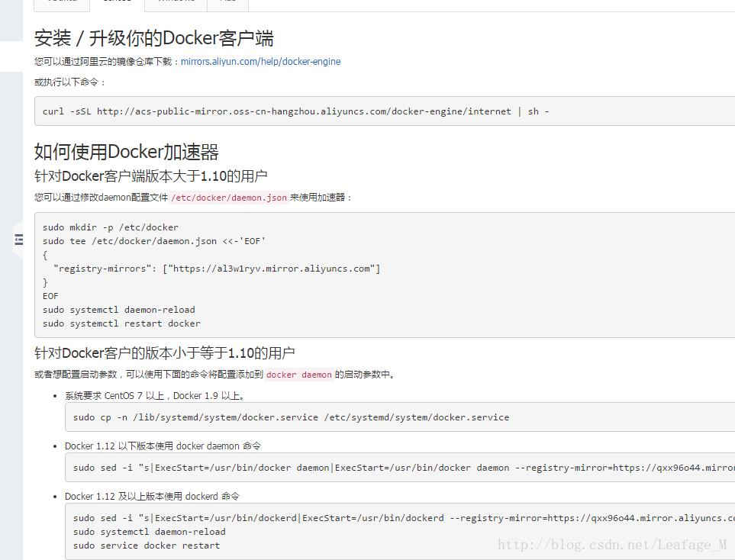Click the '安装 / 升级你的Docker客户端' heading
Screen dimensions: 735x560
point(153,38)
